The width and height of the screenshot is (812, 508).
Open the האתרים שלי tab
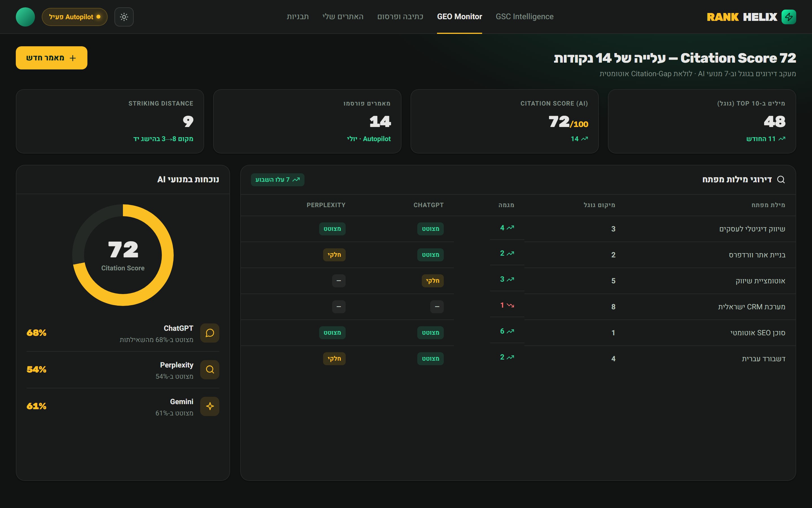pos(343,16)
